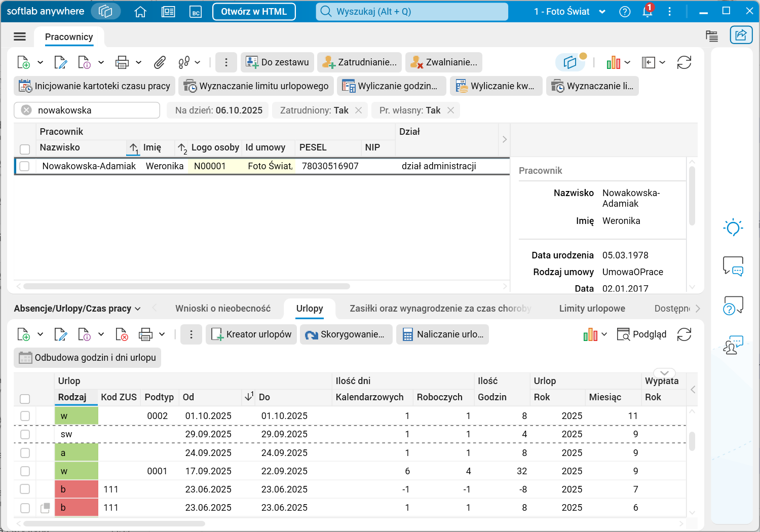Click the print icon in upper toolbar
This screenshot has width=760, height=532.
click(x=122, y=62)
